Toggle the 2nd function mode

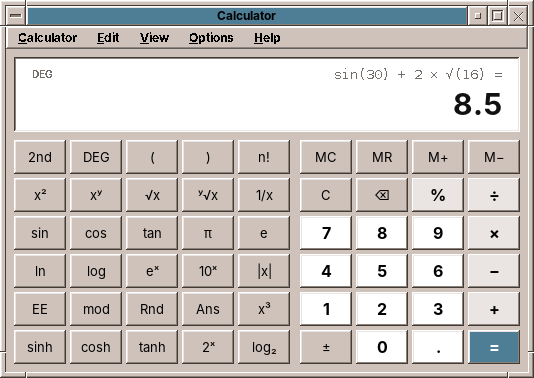click(x=40, y=157)
